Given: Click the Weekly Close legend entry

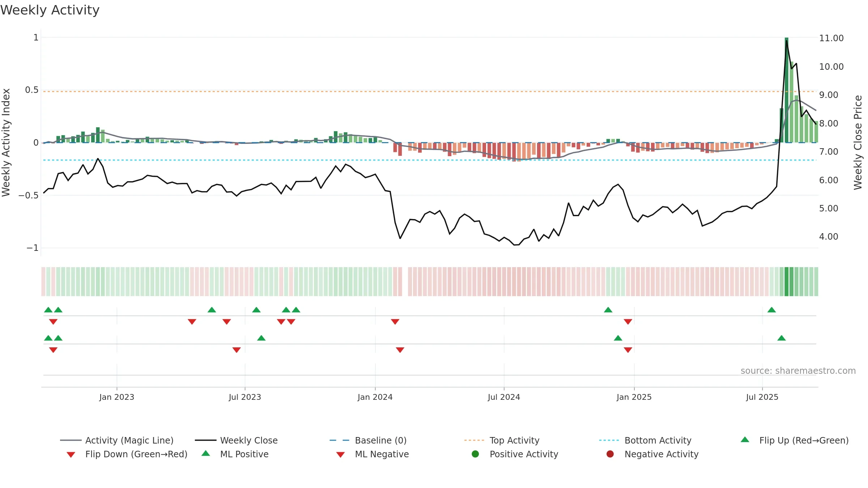Looking at the screenshot, I should pos(236,440).
